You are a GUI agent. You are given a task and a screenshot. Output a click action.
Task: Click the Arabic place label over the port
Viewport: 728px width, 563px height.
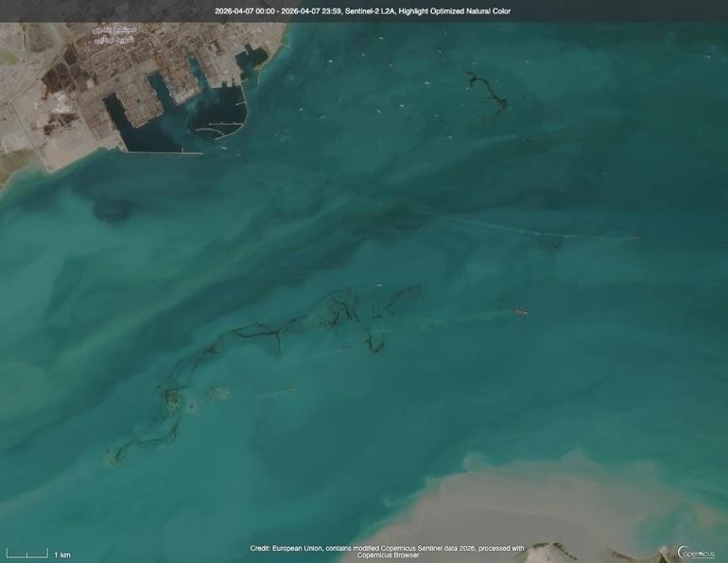coord(113,34)
